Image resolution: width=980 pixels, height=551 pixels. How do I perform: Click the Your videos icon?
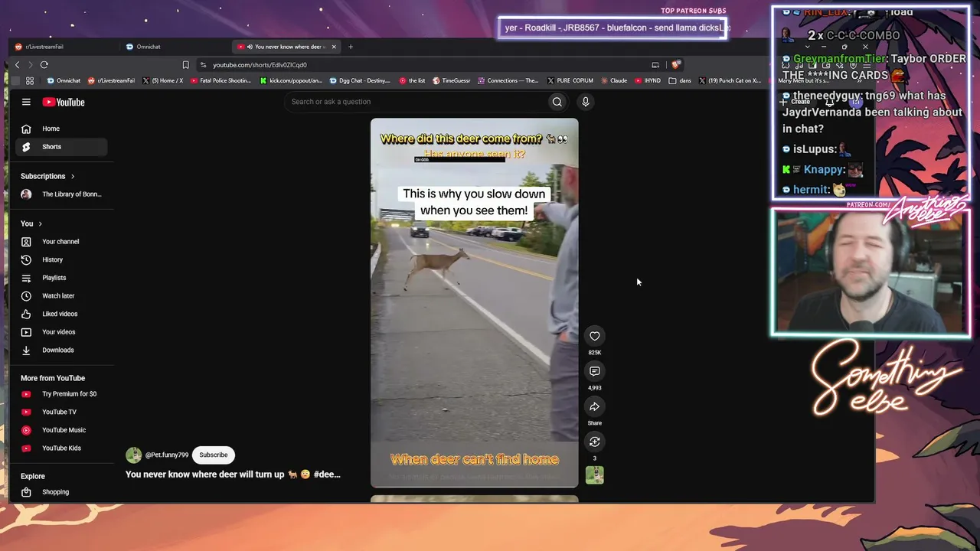click(x=26, y=332)
